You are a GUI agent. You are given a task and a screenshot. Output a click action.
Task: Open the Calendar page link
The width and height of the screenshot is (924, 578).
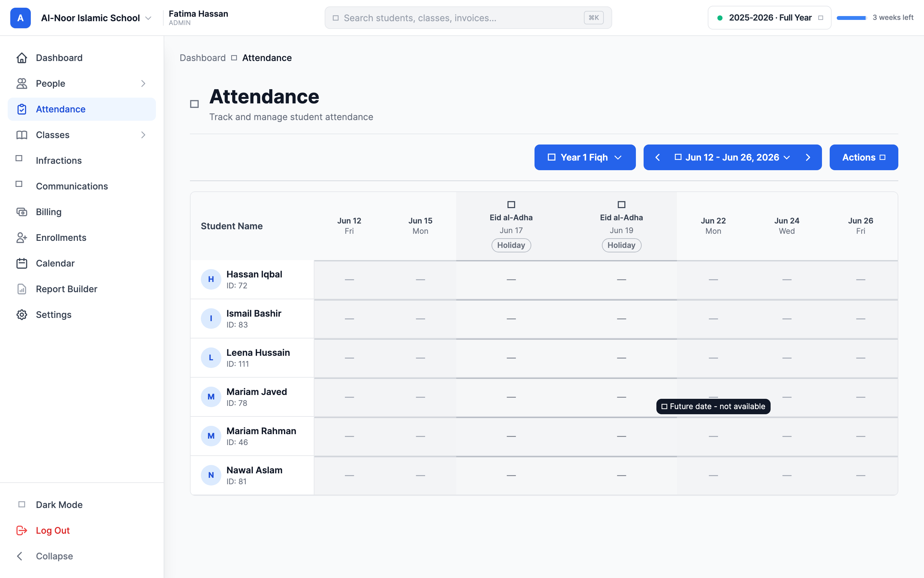(x=82, y=263)
